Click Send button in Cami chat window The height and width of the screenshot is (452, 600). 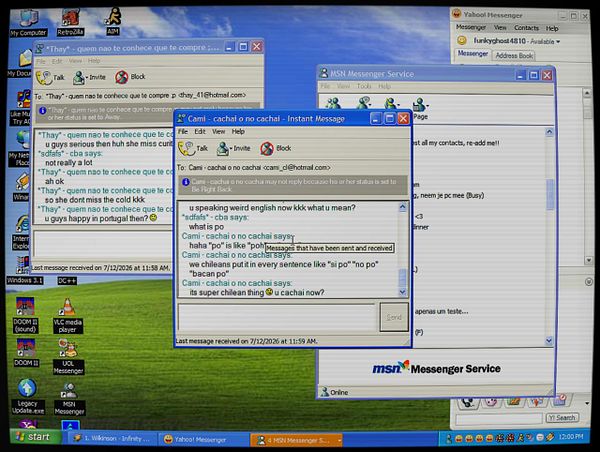(394, 317)
